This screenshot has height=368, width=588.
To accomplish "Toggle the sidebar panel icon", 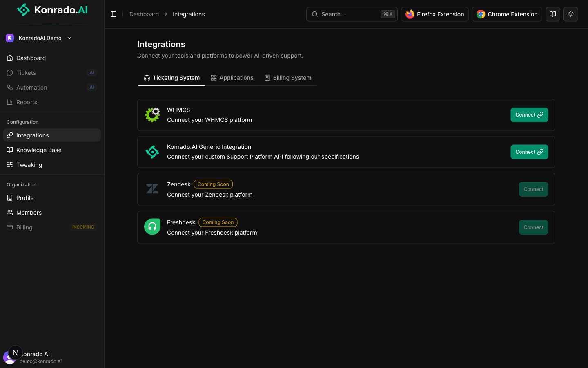I will coord(114,14).
